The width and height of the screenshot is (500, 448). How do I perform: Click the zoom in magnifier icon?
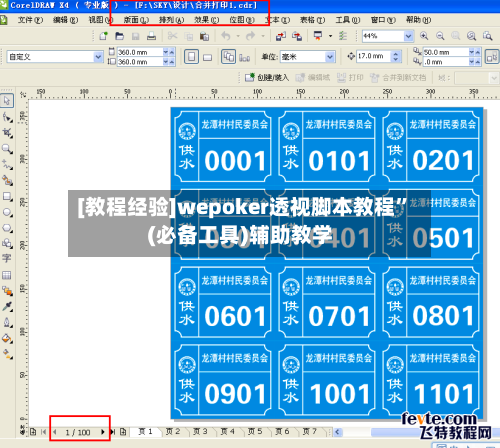pos(424,36)
